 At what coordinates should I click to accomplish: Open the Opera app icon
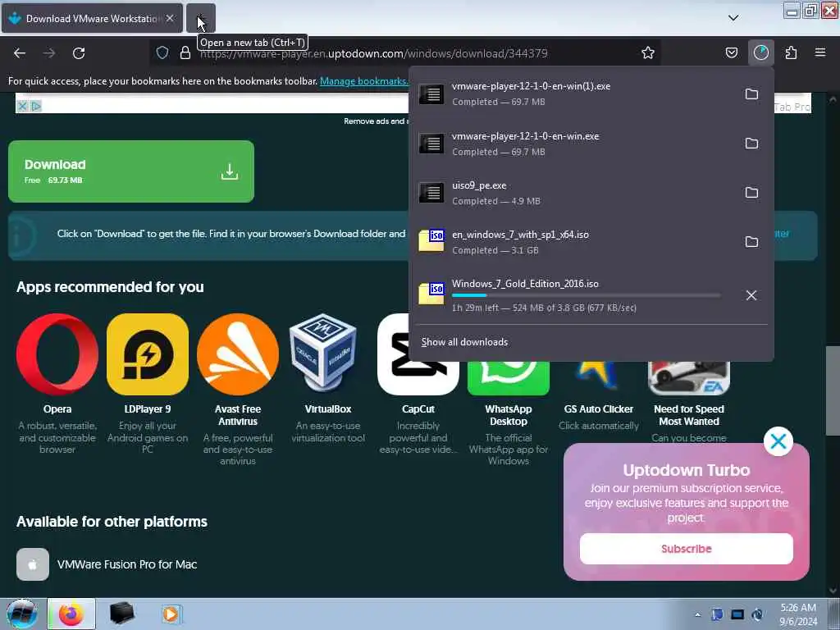(57, 354)
